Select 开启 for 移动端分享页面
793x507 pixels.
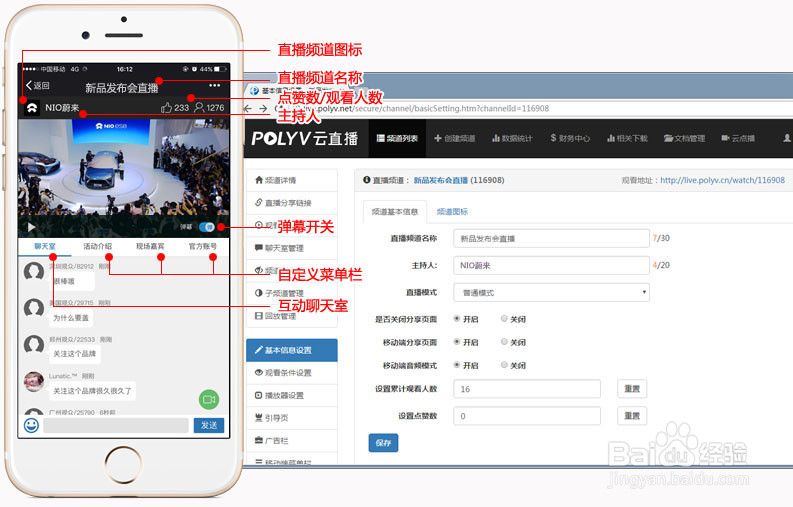(x=457, y=342)
